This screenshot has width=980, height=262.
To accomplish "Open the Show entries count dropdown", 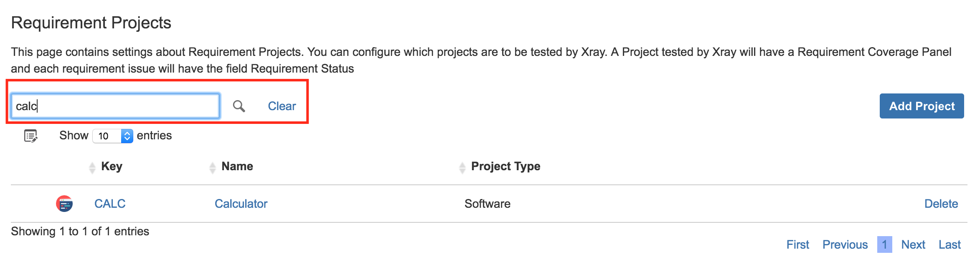I will click(113, 136).
